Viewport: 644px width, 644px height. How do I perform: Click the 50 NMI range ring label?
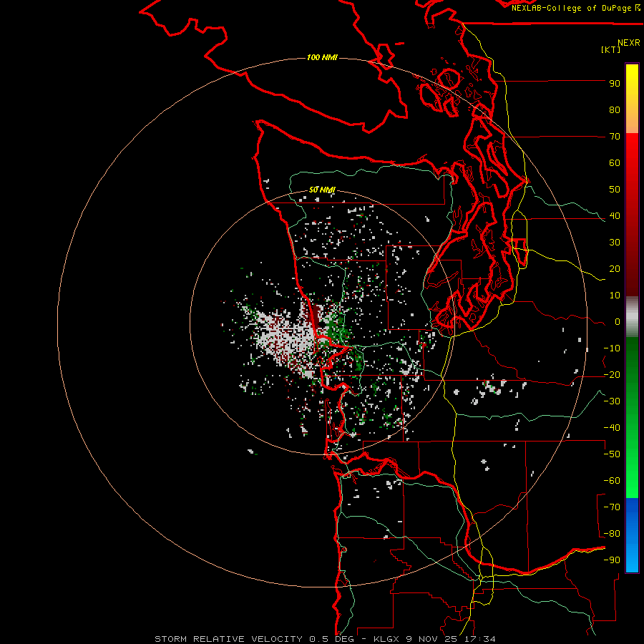point(322,190)
